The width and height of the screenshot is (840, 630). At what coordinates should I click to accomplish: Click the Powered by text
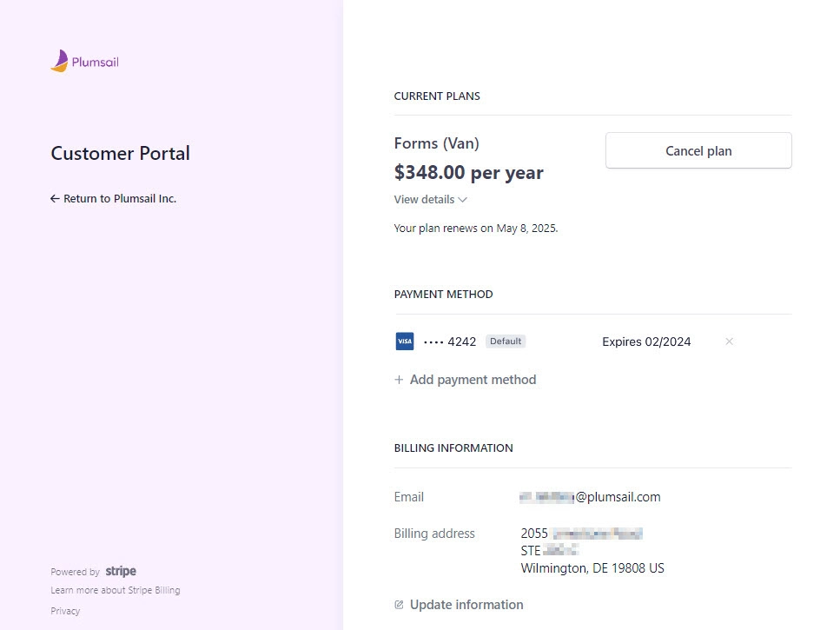point(75,572)
